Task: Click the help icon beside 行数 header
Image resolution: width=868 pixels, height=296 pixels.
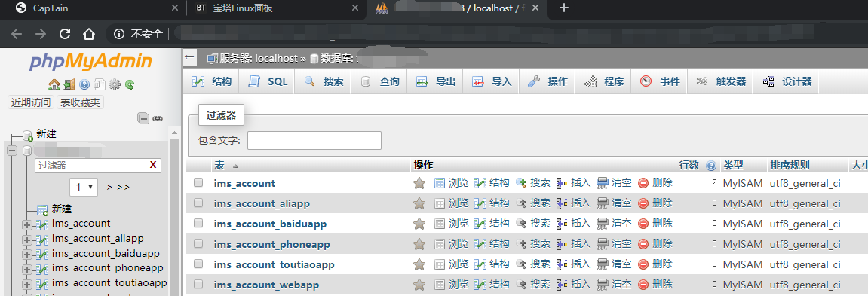Action: pos(711,166)
